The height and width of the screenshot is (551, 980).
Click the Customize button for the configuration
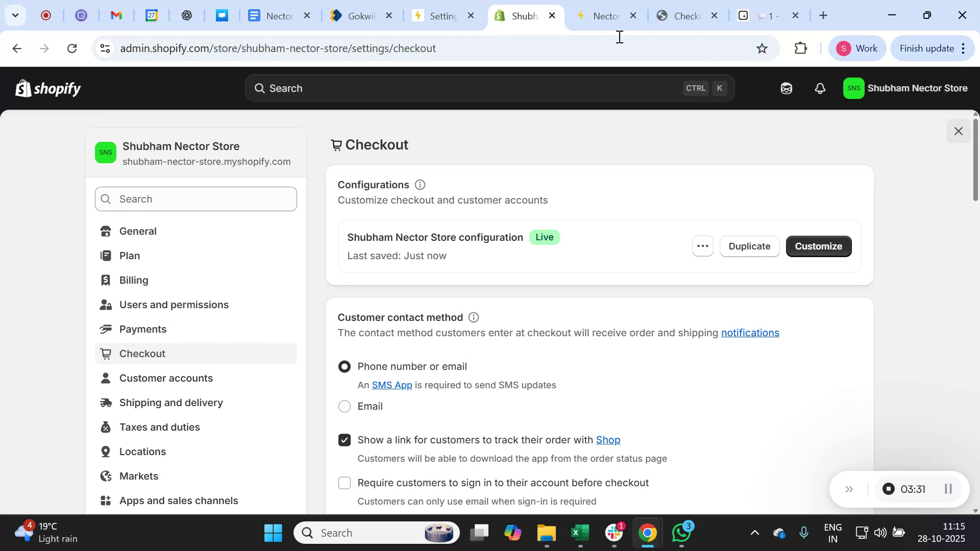click(x=818, y=246)
